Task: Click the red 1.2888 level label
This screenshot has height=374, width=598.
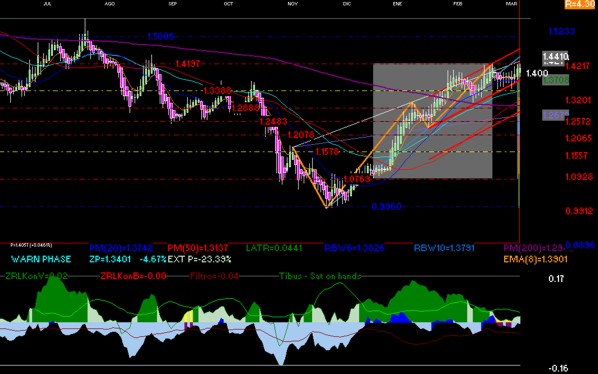Action: pos(245,108)
